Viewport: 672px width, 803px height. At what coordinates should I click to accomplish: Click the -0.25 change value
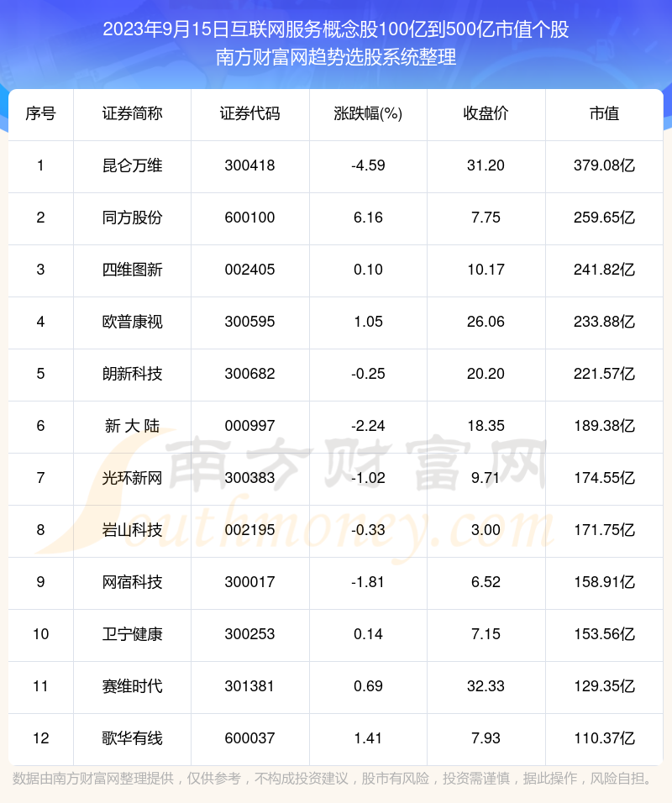click(368, 374)
